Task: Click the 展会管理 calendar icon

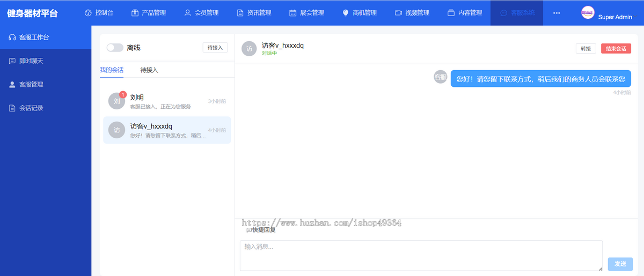Action: (292, 13)
